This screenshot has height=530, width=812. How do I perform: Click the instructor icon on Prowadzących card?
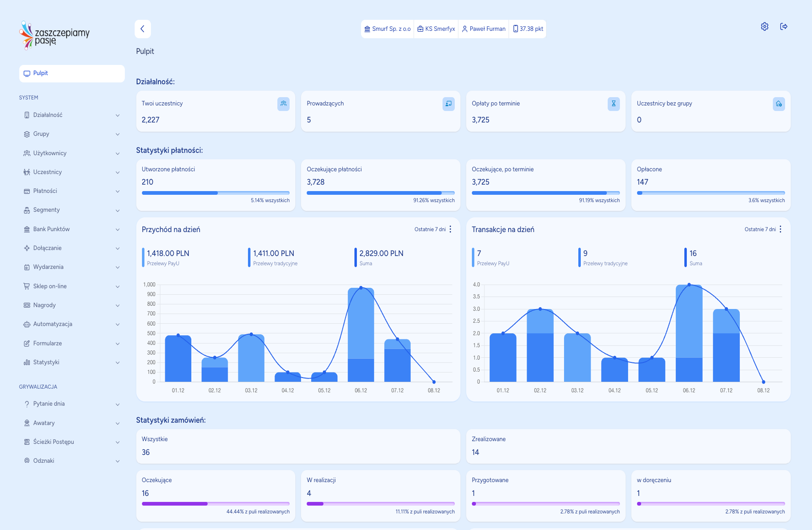tap(448, 104)
